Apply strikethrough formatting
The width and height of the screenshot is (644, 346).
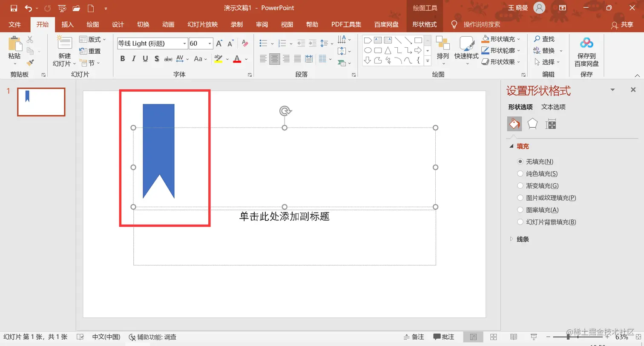(x=168, y=59)
